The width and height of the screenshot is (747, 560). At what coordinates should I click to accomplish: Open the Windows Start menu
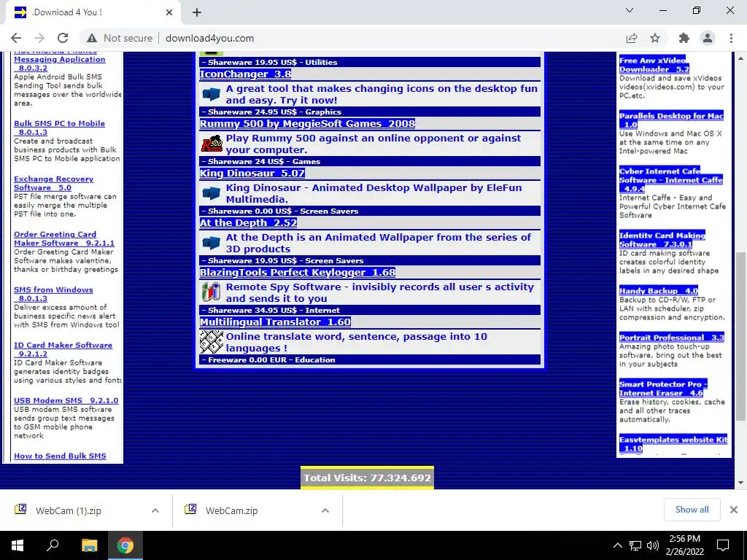click(18, 545)
